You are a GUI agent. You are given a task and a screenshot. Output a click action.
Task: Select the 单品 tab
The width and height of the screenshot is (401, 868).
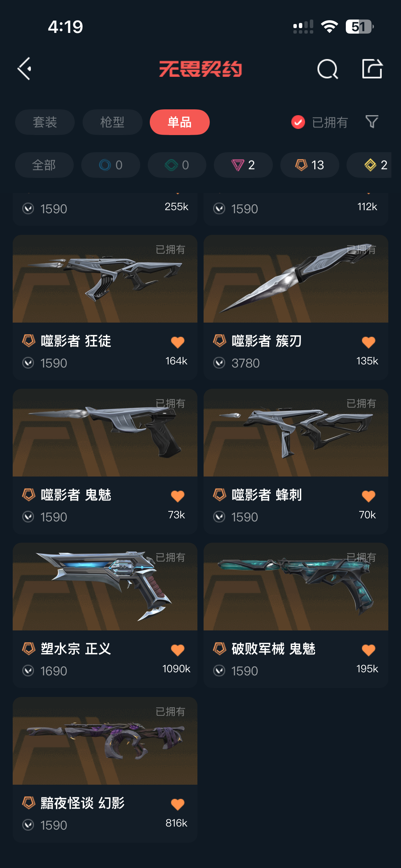click(x=180, y=122)
